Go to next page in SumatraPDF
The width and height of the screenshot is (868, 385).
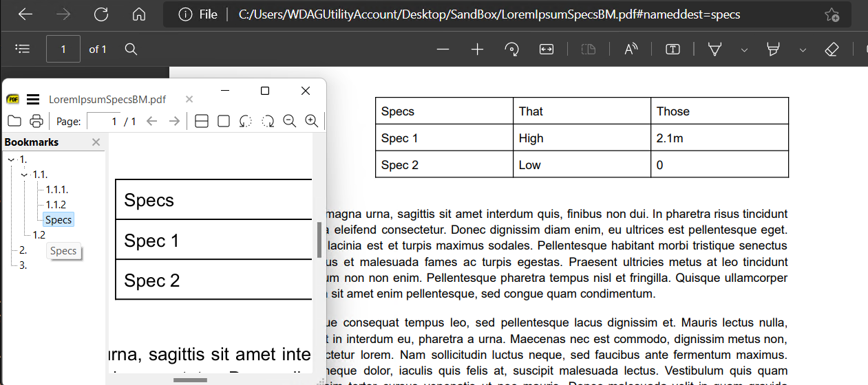(x=174, y=121)
